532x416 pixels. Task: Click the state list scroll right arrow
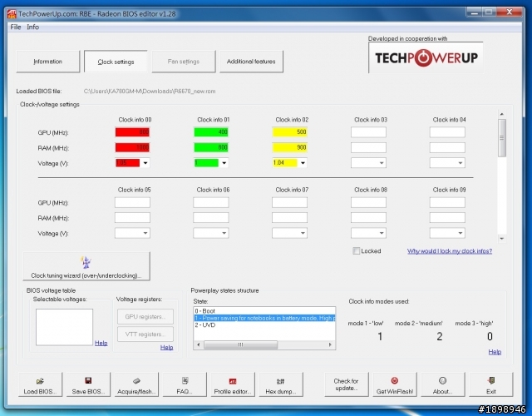[x=330, y=344]
